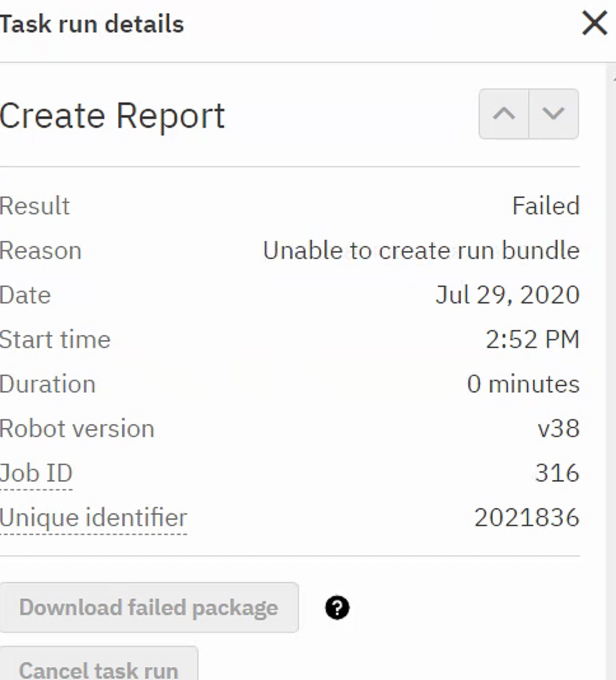Click the underlined Job ID label
The image size is (616, 680).
36,473
